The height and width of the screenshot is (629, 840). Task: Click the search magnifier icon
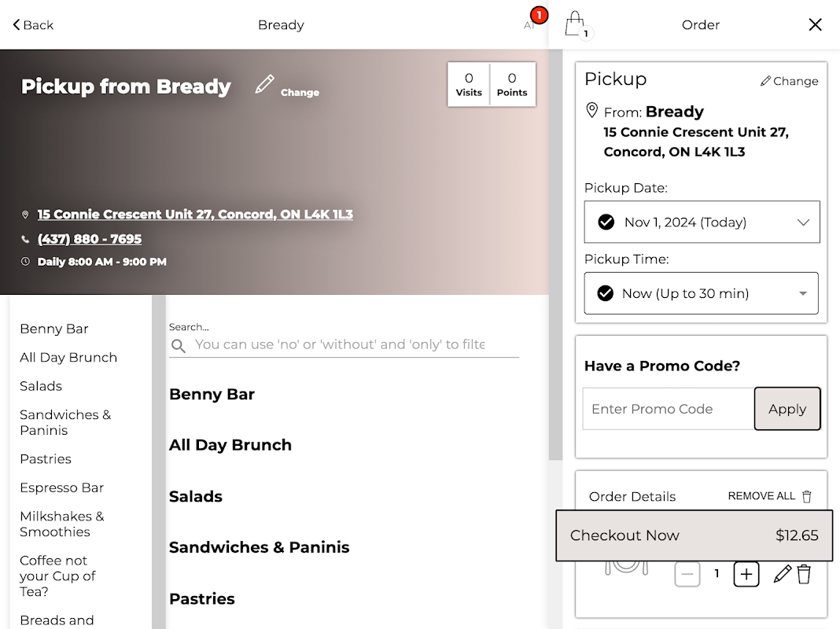click(179, 346)
